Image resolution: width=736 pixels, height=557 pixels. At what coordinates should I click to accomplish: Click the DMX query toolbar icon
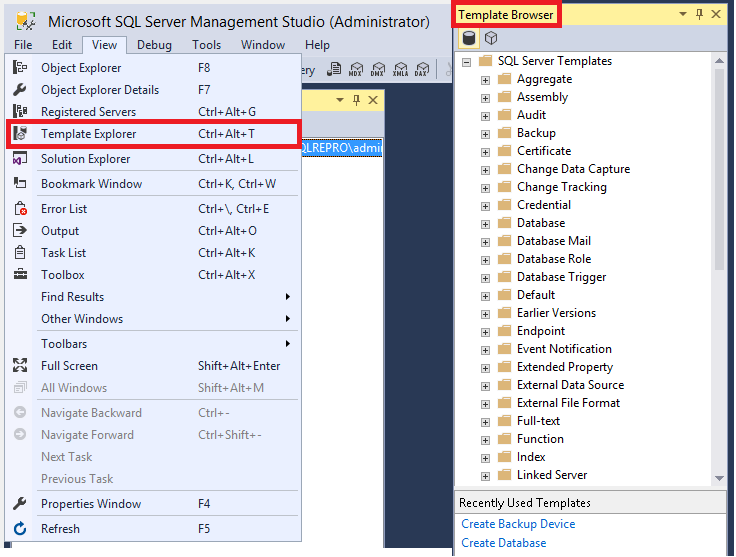[x=378, y=69]
